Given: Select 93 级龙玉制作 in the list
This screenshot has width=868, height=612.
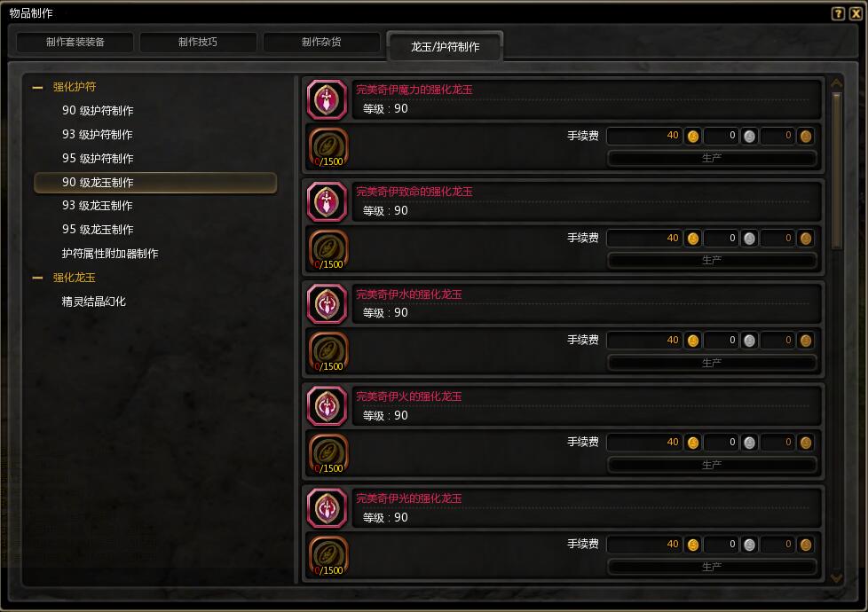Looking at the screenshot, I should [98, 206].
